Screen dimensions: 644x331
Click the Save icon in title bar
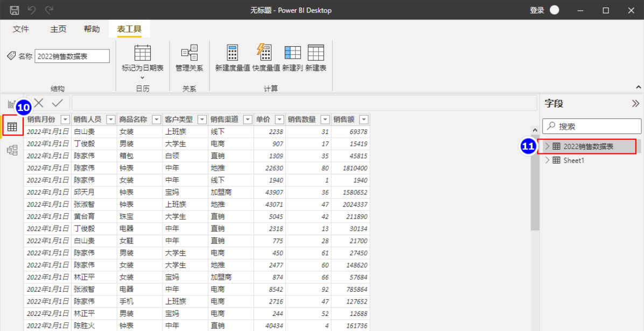(14, 10)
